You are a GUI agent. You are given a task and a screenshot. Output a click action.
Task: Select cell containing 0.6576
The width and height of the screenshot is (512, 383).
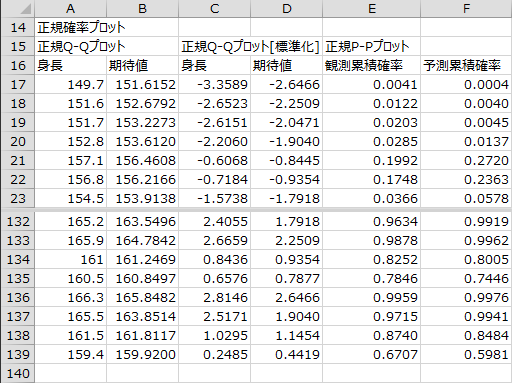click(x=214, y=278)
